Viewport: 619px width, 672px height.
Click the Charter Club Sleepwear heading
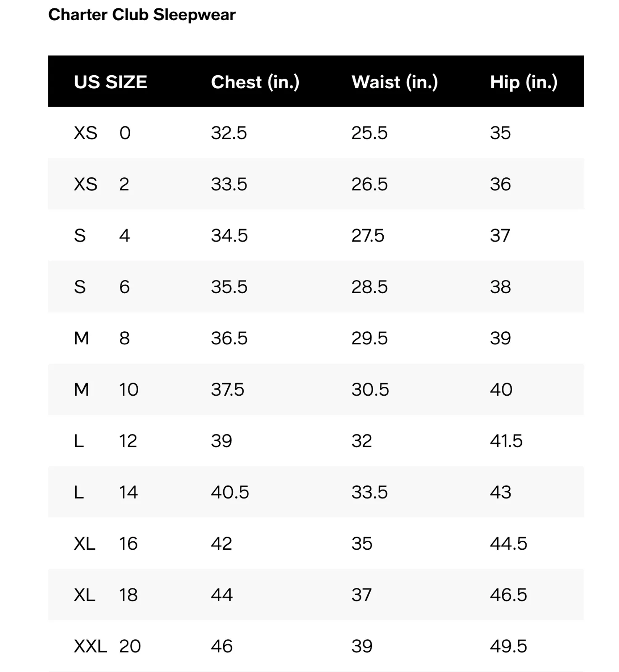[142, 15]
